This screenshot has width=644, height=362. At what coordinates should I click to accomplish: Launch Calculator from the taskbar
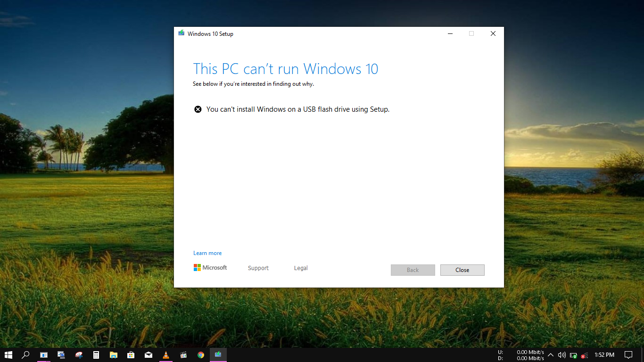click(96, 355)
